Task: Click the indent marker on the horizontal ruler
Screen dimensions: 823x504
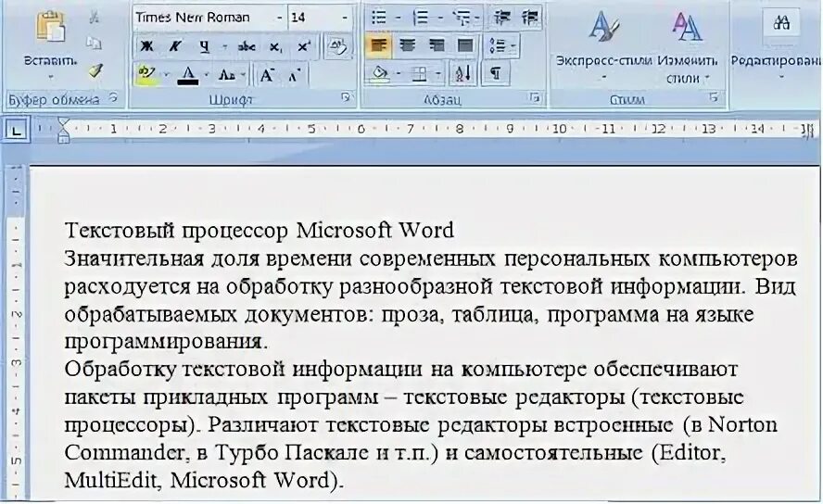Action: [x=63, y=130]
